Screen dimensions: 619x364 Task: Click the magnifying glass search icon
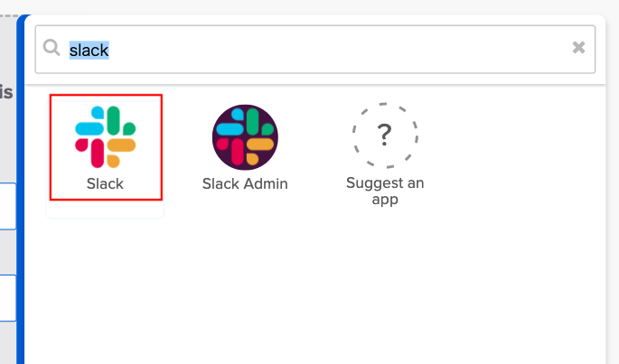(52, 48)
